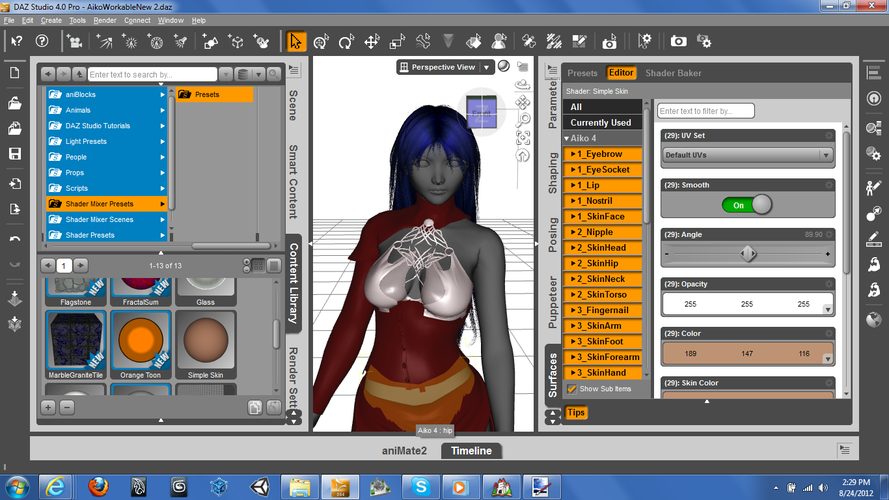Image resolution: width=889 pixels, height=500 pixels.
Task: Click the globe icon in right sidebar
Action: point(874,319)
